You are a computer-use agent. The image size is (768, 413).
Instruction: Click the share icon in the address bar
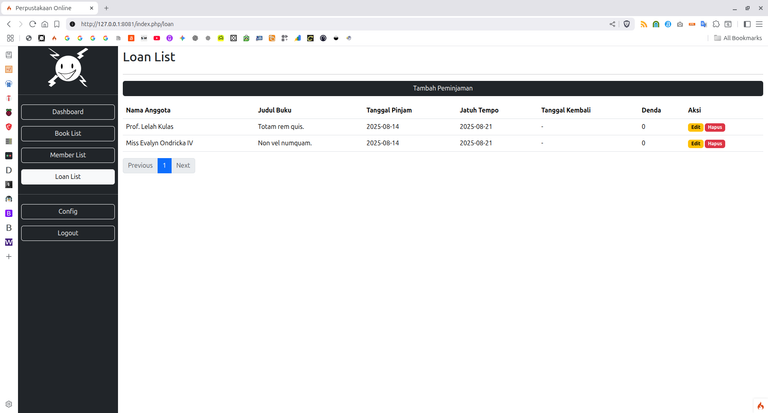point(612,24)
